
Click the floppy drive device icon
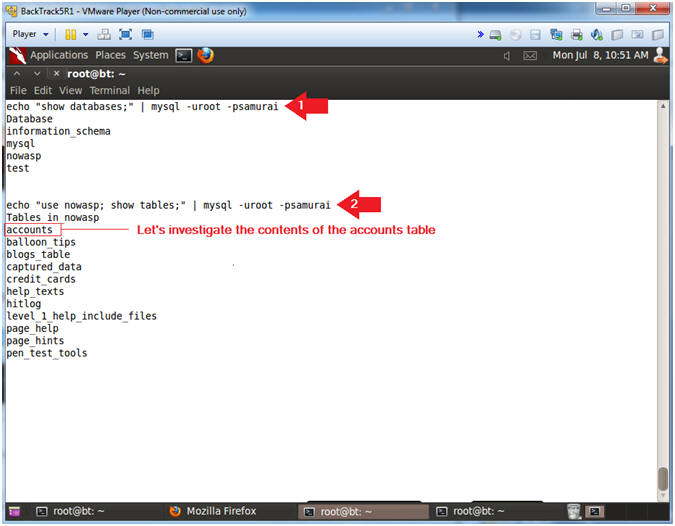535,35
